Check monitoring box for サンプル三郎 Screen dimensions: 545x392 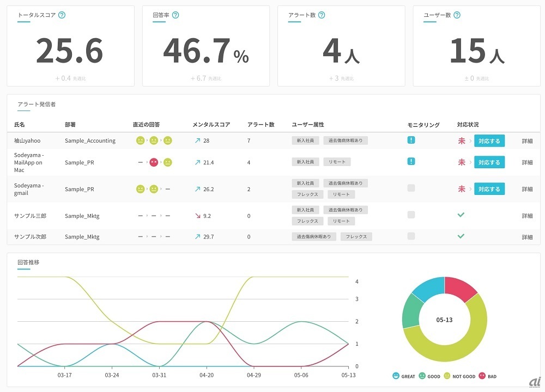pyautogui.click(x=411, y=215)
